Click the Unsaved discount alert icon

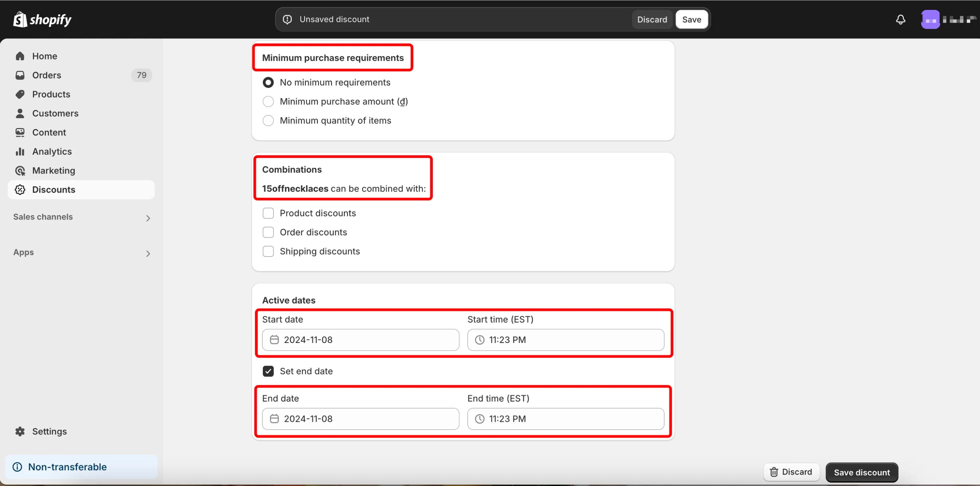click(x=287, y=19)
